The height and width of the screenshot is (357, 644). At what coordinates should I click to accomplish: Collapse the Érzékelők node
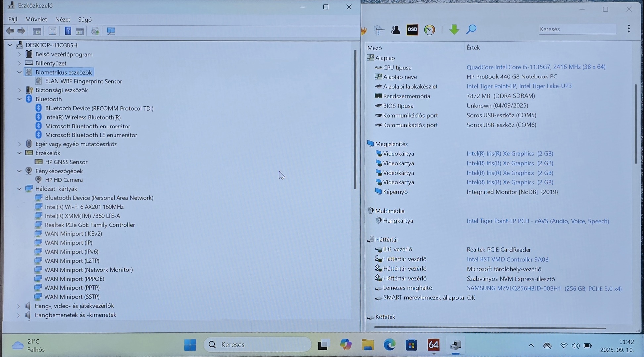coord(19,153)
